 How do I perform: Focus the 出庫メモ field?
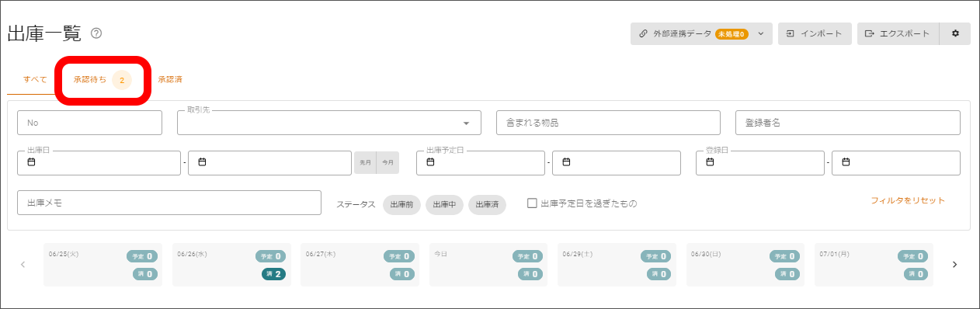[169, 203]
